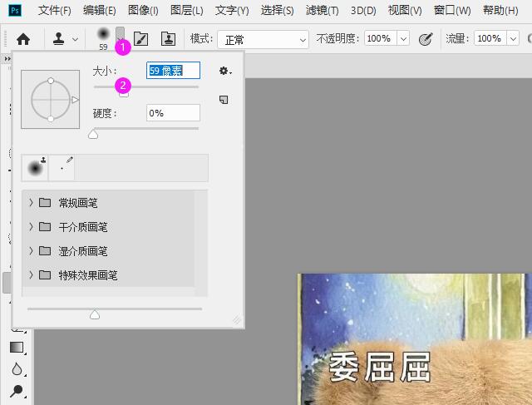Screen dimensions: 532x405
Task: Toggle the Clone Source panel icon
Action: (x=168, y=39)
